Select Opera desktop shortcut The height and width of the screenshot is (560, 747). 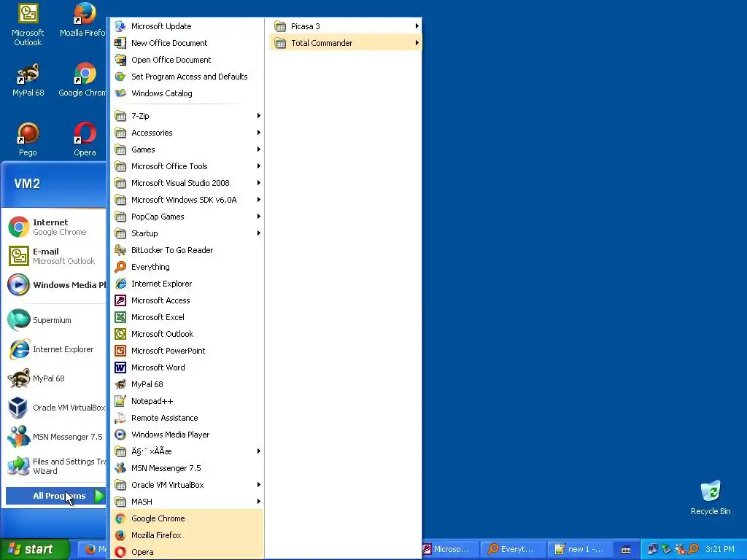(x=85, y=139)
